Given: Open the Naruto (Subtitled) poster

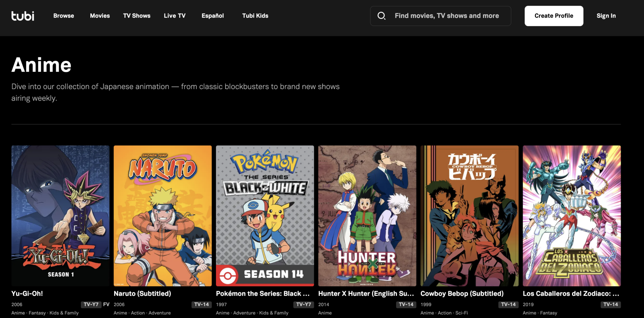Looking at the screenshot, I should tap(162, 215).
